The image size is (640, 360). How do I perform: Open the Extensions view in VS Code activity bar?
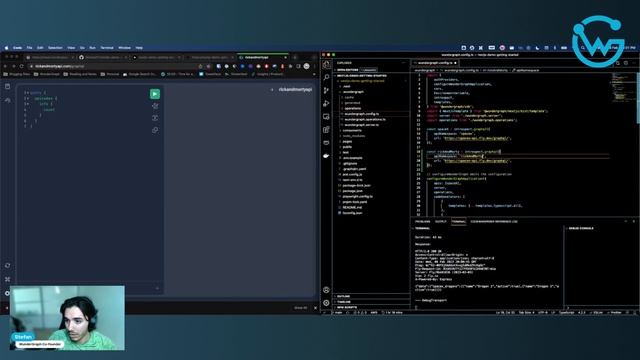click(x=326, y=129)
